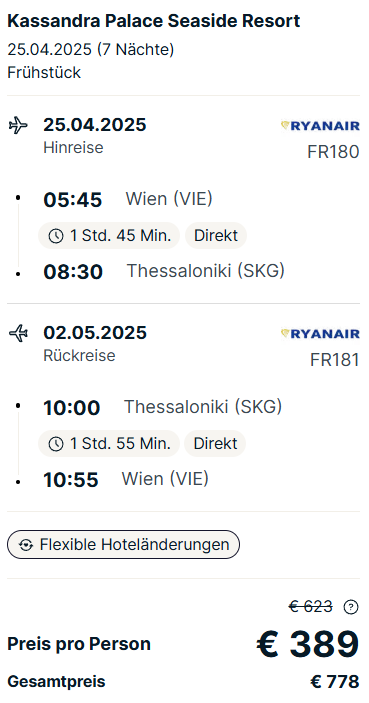Click the clock icon beside 1 Std. 45 Min.
The width and height of the screenshot is (369, 703).
pyautogui.click(x=56, y=236)
